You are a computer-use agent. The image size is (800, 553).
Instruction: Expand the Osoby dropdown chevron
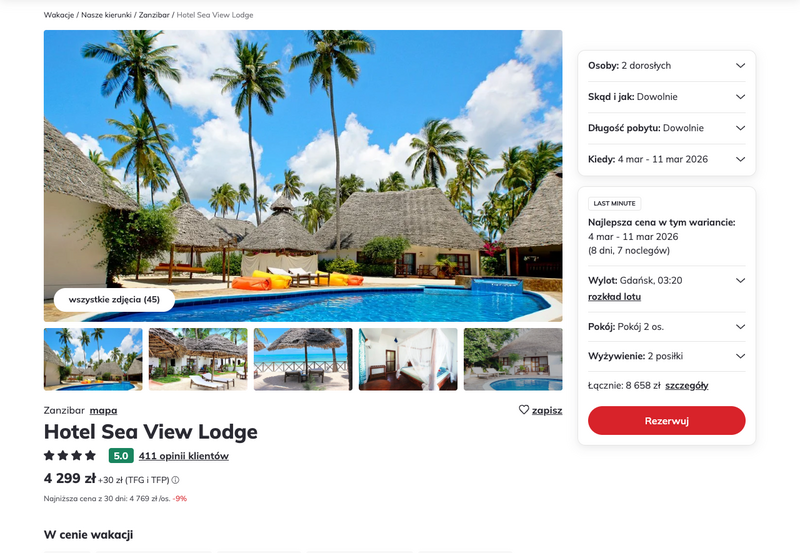pos(740,65)
